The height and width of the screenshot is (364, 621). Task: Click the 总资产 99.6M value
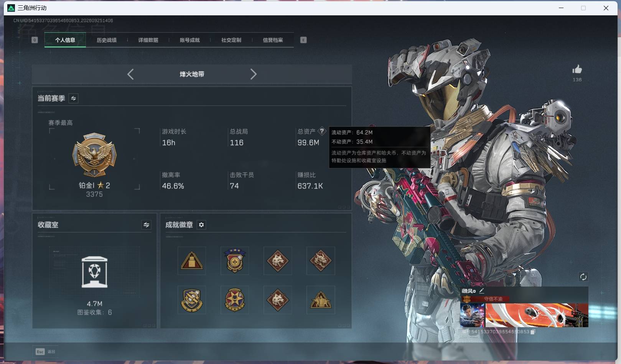[x=308, y=143]
